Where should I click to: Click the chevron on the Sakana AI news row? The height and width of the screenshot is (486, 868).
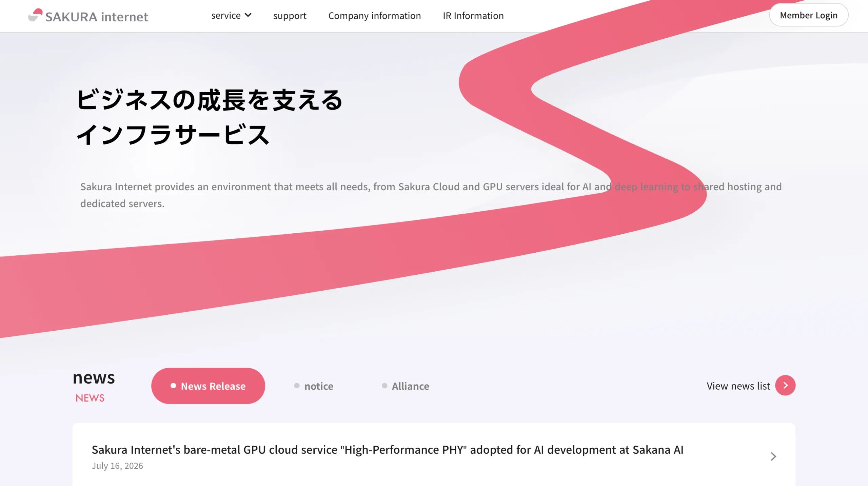coord(773,456)
